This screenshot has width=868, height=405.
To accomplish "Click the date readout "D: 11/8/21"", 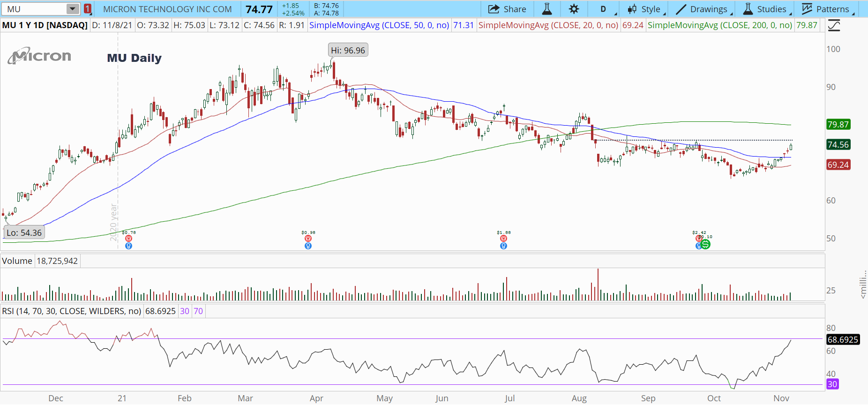I will 112,25.
